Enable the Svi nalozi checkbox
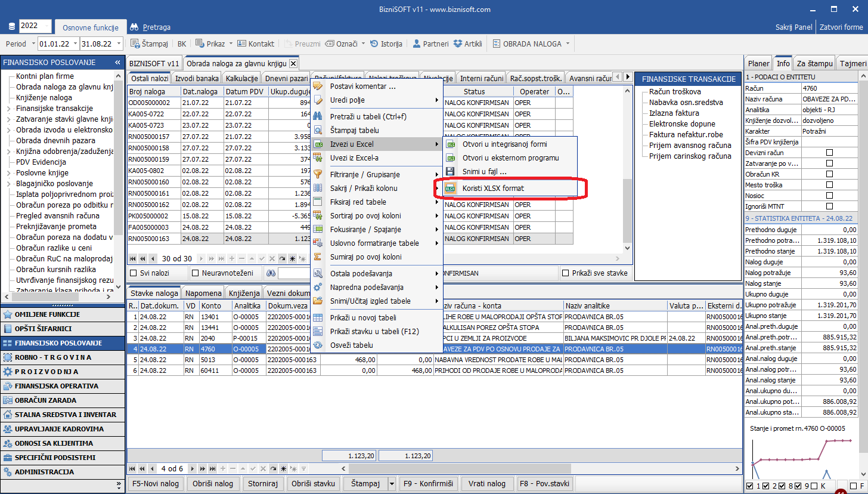Viewport: 868px width, 494px height. coord(134,273)
